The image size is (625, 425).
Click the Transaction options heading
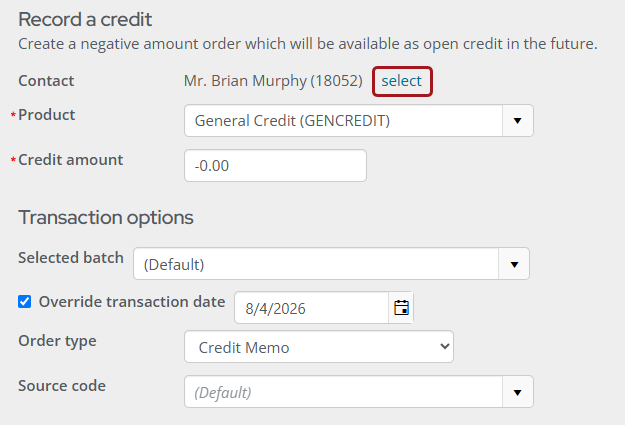pos(106,218)
